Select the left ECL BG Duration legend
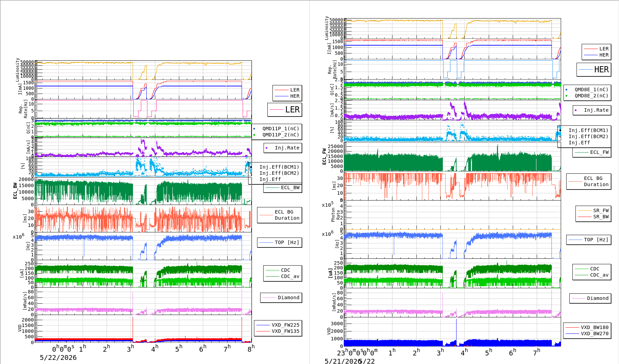This screenshot has height=364, width=619. click(x=280, y=215)
